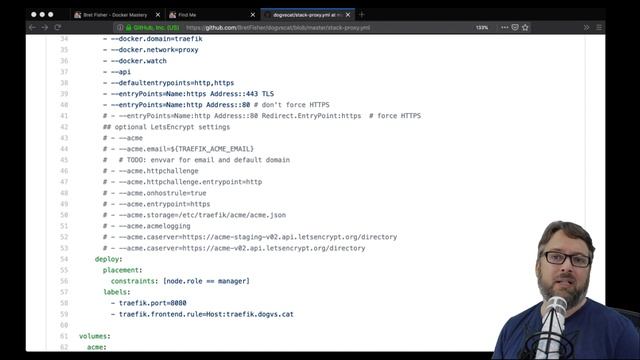Open a new tab with the plus button
640x360 pixels.
(x=362, y=15)
